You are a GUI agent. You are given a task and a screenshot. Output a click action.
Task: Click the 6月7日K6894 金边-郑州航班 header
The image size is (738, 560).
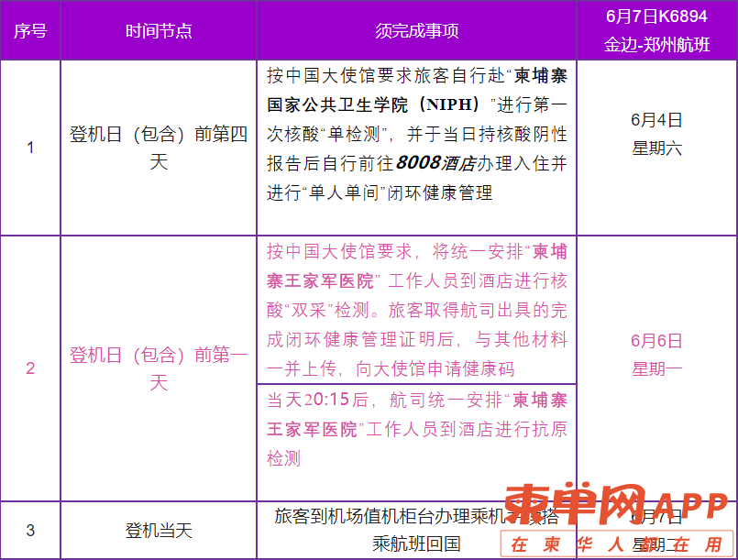tap(656, 31)
